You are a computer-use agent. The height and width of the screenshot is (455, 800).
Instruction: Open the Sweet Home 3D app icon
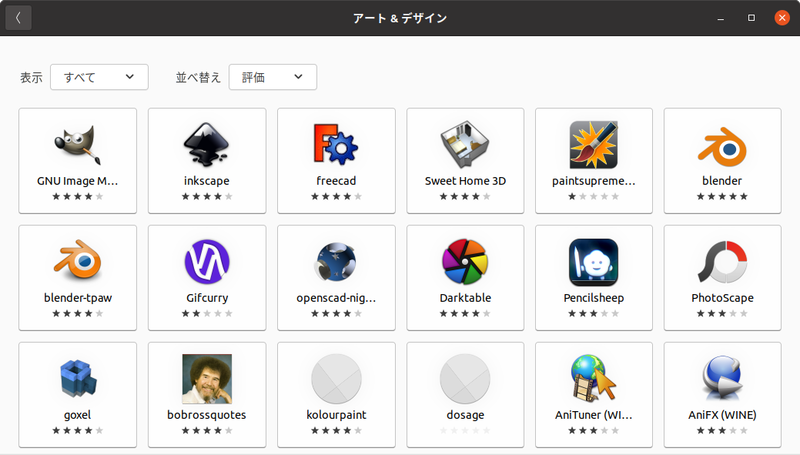[465, 145]
